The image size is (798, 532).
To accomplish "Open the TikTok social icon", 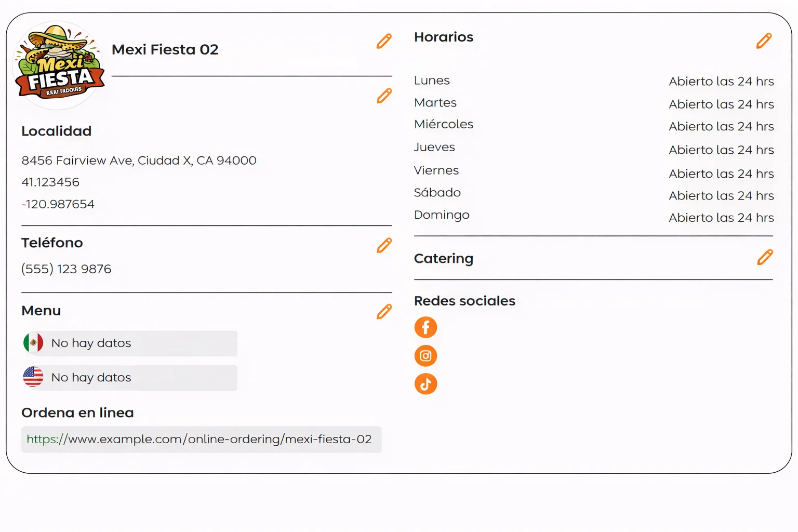I will (425, 384).
